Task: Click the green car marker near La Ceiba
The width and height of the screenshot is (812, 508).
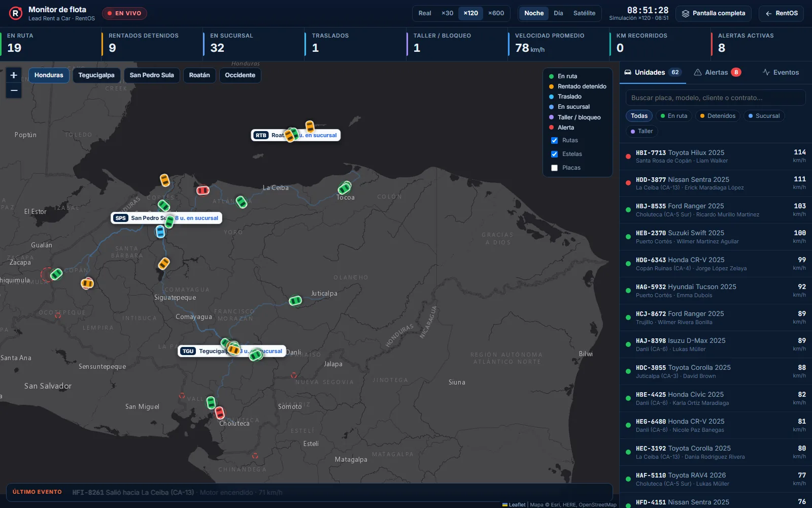Action: pyautogui.click(x=242, y=202)
